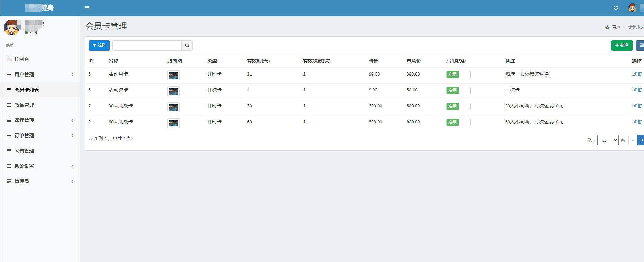Click the market price cell 888.00
This screenshot has width=644, height=262.
(413, 122)
